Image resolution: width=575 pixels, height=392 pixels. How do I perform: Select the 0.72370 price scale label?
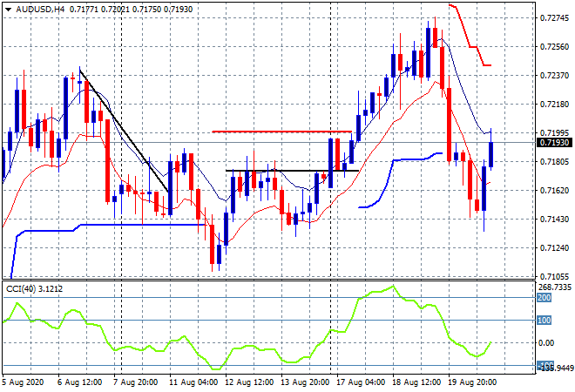[x=554, y=75]
